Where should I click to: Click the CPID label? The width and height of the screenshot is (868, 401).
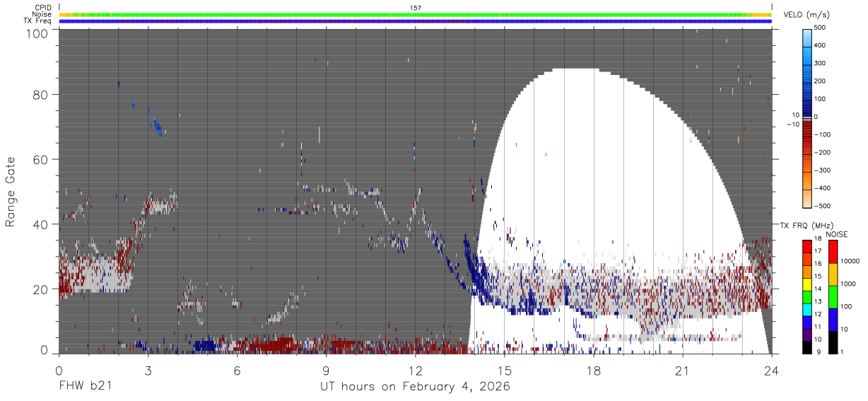[43, 8]
